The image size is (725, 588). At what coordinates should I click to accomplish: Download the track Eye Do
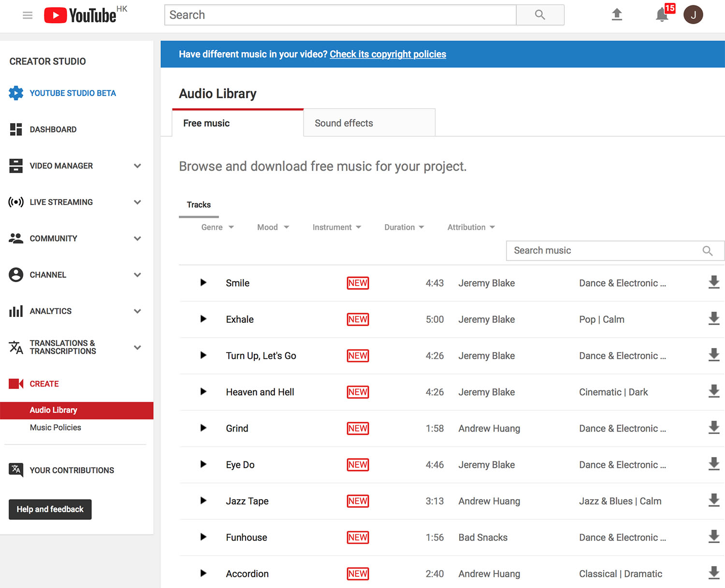coord(714,464)
